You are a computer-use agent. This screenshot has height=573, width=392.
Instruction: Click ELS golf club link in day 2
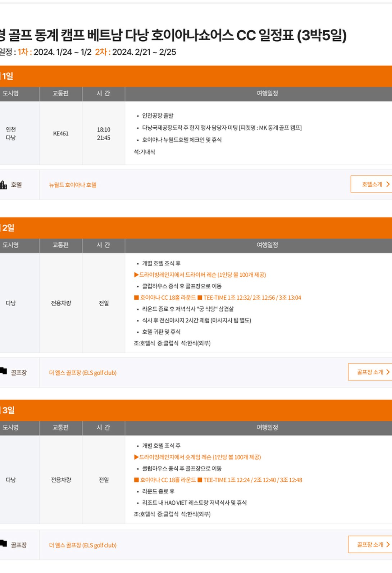tap(83, 373)
